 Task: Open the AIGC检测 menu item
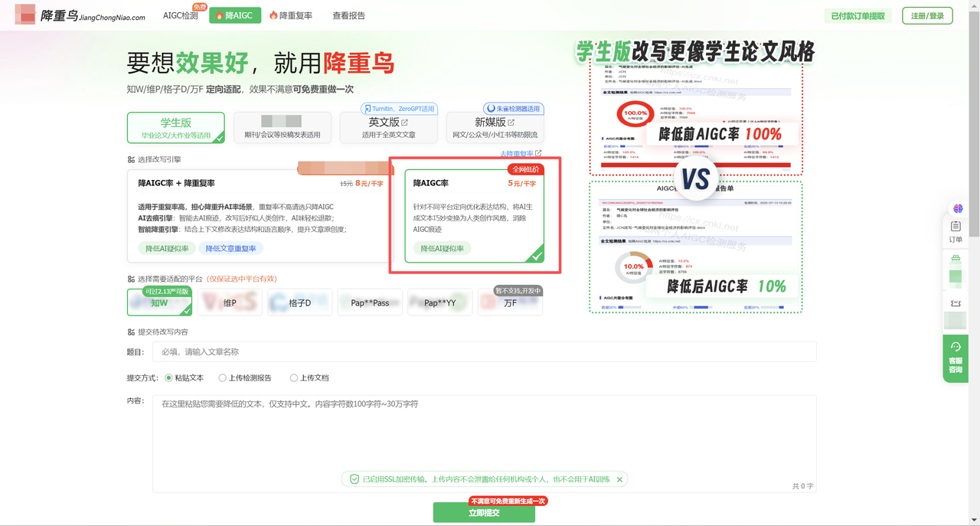pos(181,15)
